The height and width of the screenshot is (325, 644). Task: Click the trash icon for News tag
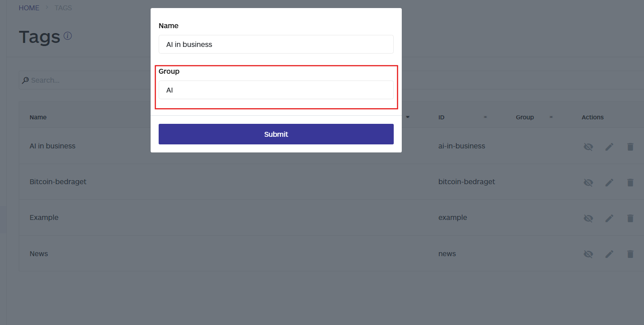pos(630,254)
